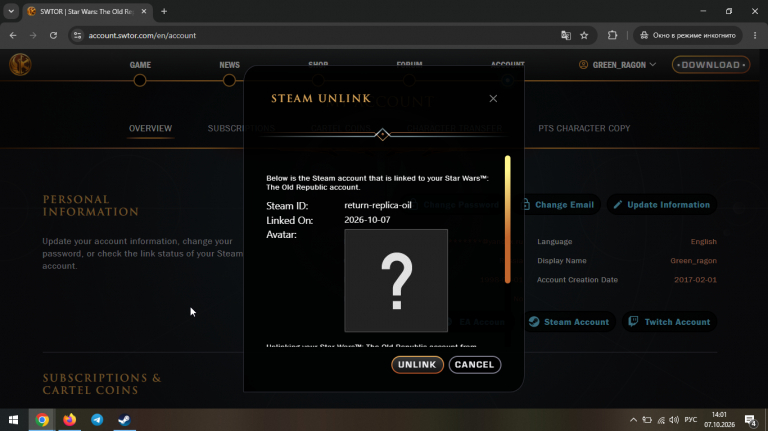Viewport: 768px width, 431px height.
Task: Click the Twitch Account button
Action: click(670, 322)
